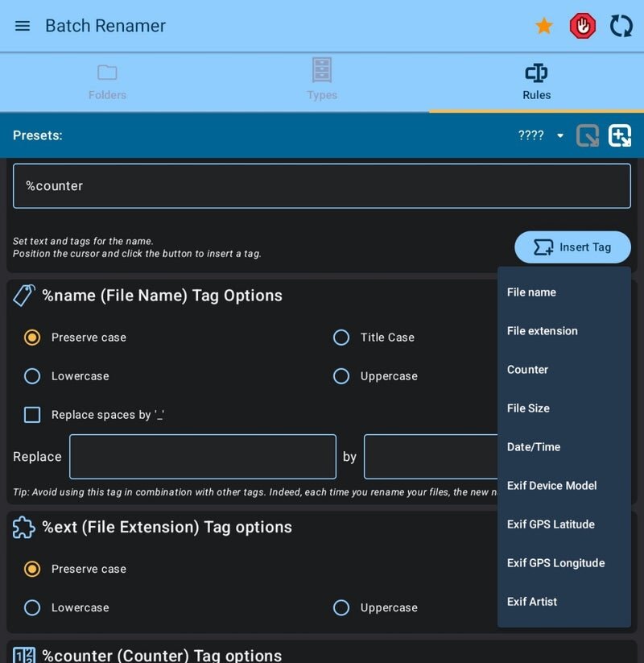Choose Counter from tag menu

pyautogui.click(x=564, y=370)
